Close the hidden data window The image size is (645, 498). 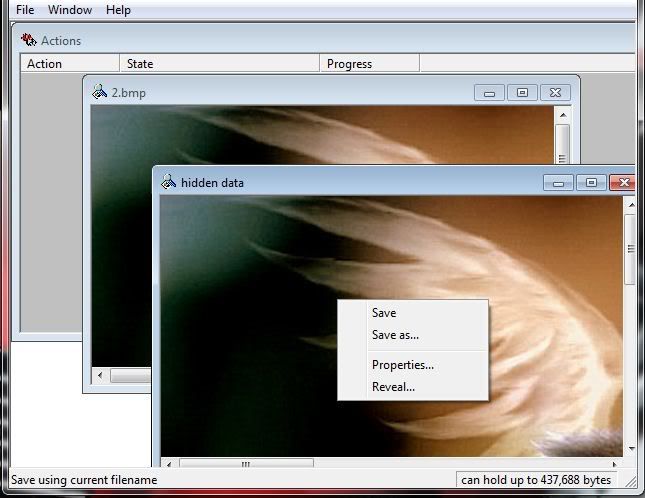[624, 182]
